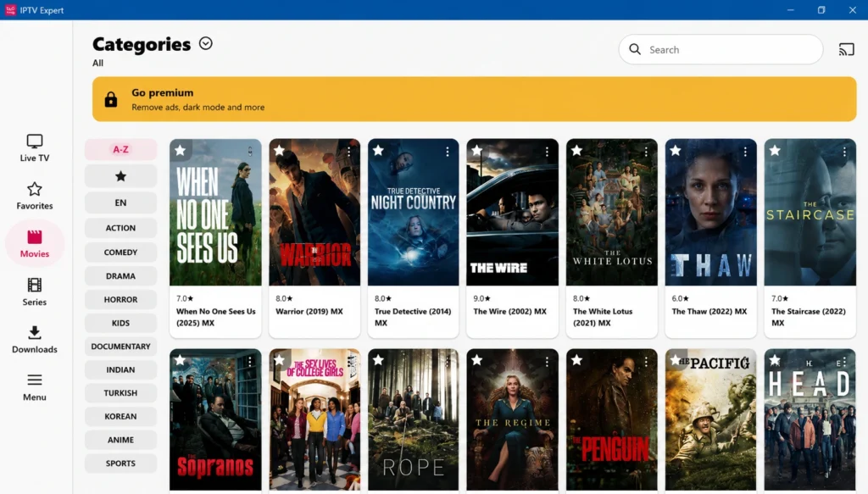Click the Go premium lock icon
868x494 pixels.
(111, 99)
